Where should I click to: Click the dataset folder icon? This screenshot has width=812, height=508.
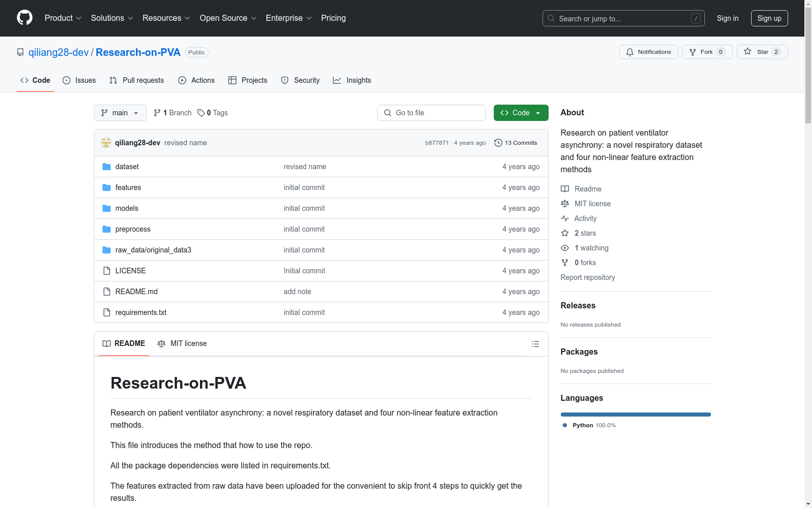point(107,167)
